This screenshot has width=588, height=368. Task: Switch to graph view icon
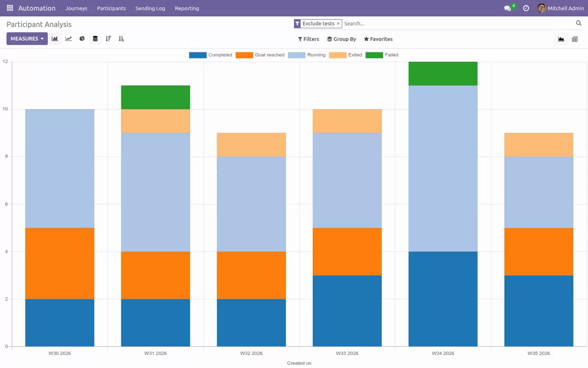coord(561,39)
